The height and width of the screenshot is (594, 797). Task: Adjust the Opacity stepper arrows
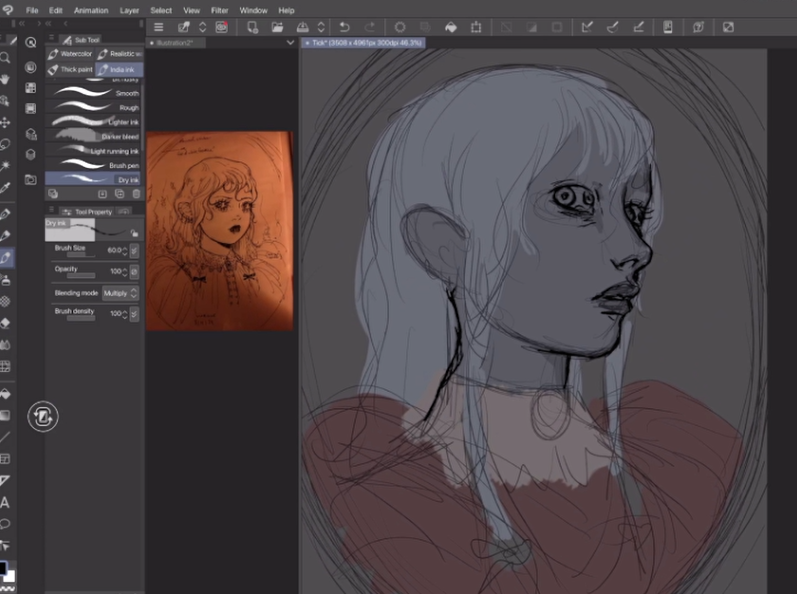point(125,272)
